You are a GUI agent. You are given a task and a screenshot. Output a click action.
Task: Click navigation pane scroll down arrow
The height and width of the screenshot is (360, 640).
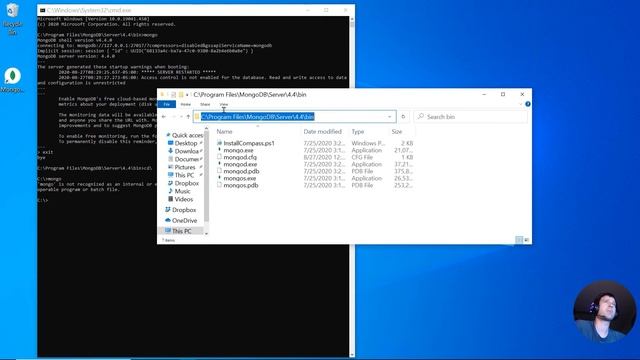click(x=206, y=233)
